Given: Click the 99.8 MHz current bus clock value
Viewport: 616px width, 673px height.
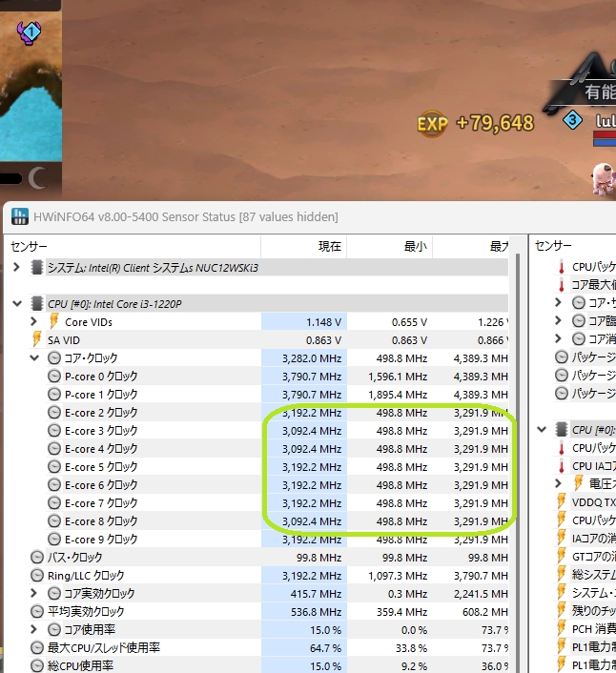Looking at the screenshot, I should [x=318, y=558].
